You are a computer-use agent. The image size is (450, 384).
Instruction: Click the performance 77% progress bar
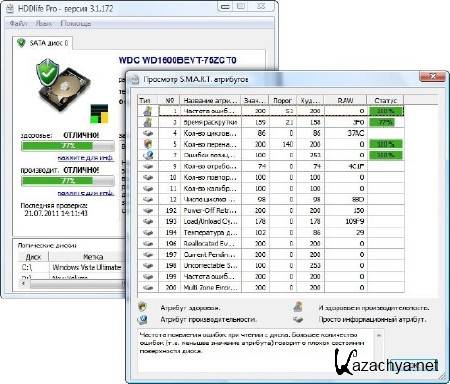pos(68,181)
